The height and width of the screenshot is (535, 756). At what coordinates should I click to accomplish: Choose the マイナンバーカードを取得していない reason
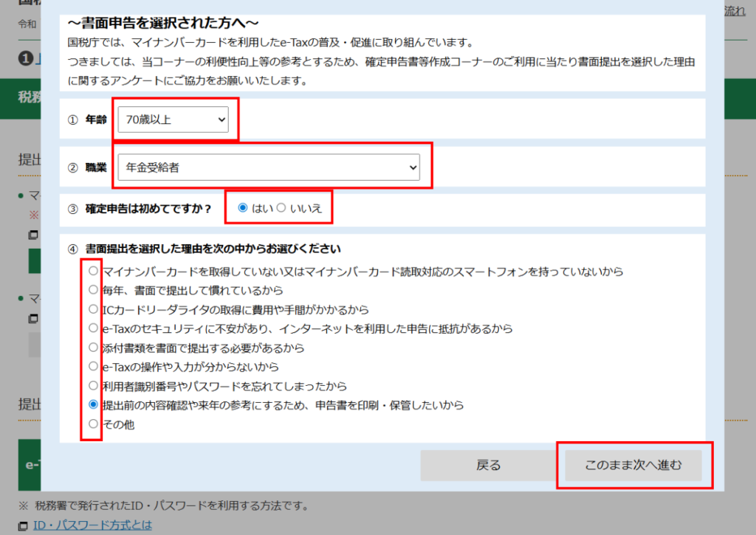(x=93, y=272)
